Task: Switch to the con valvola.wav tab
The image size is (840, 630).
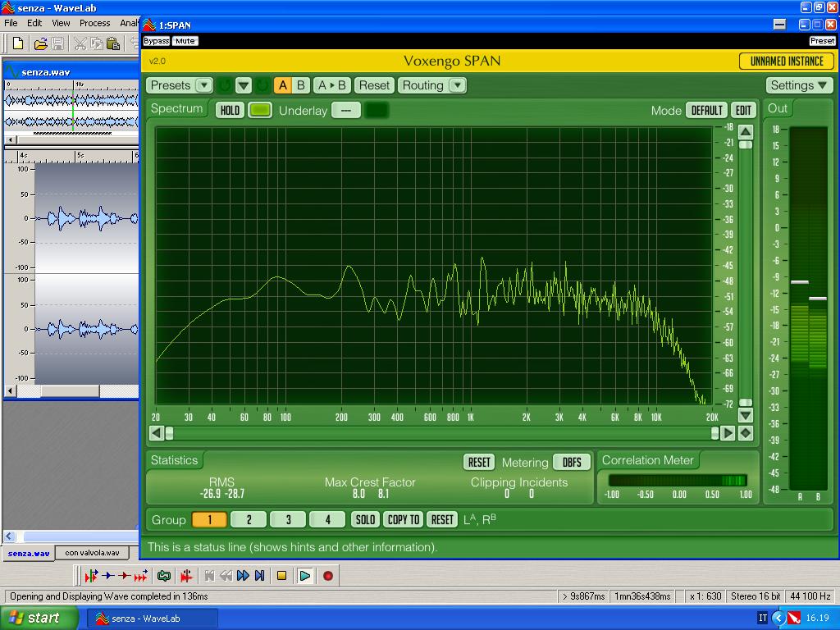Action: tap(92, 553)
